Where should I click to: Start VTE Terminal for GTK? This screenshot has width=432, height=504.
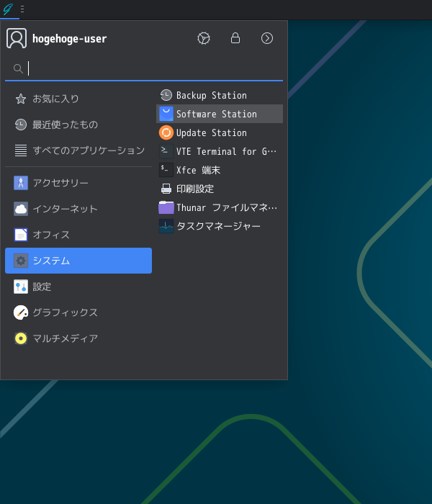(x=220, y=151)
